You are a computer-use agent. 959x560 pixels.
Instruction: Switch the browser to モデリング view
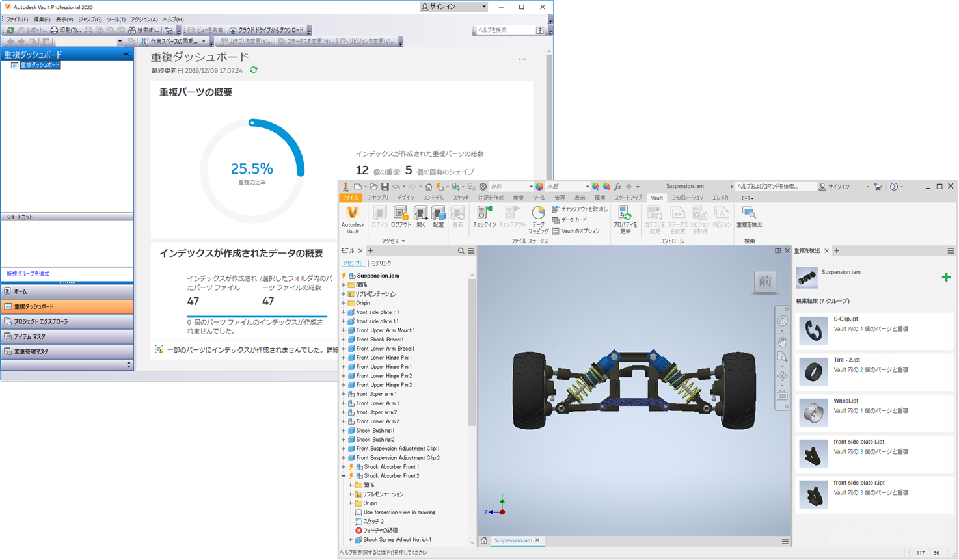coord(381,263)
